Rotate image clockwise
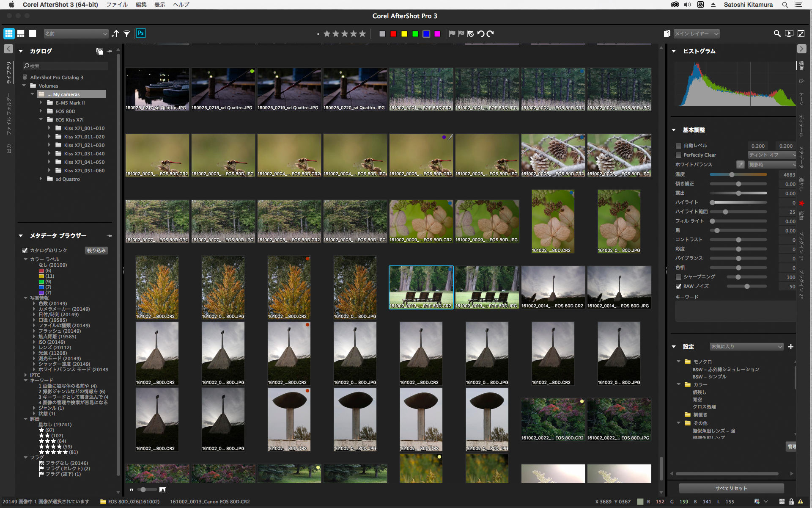Viewport: 812px width, 508px height. coord(490,34)
